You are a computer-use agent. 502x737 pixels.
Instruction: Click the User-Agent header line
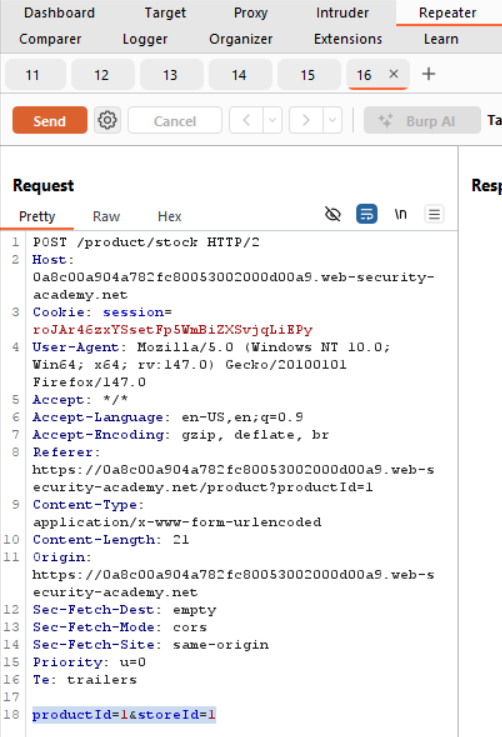click(x=212, y=364)
